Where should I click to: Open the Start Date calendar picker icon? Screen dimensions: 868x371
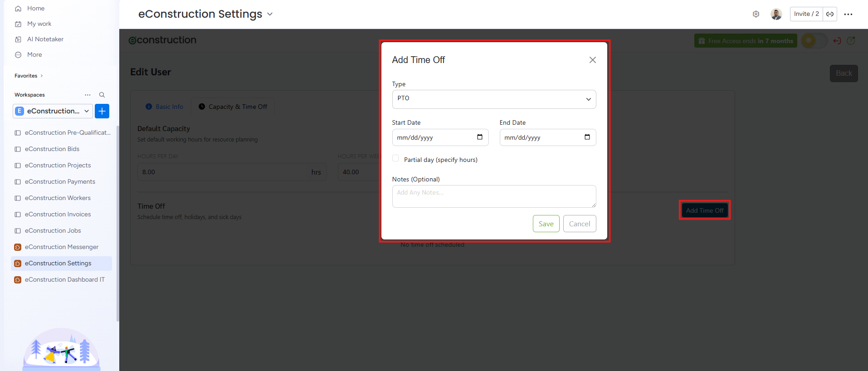coord(480,137)
